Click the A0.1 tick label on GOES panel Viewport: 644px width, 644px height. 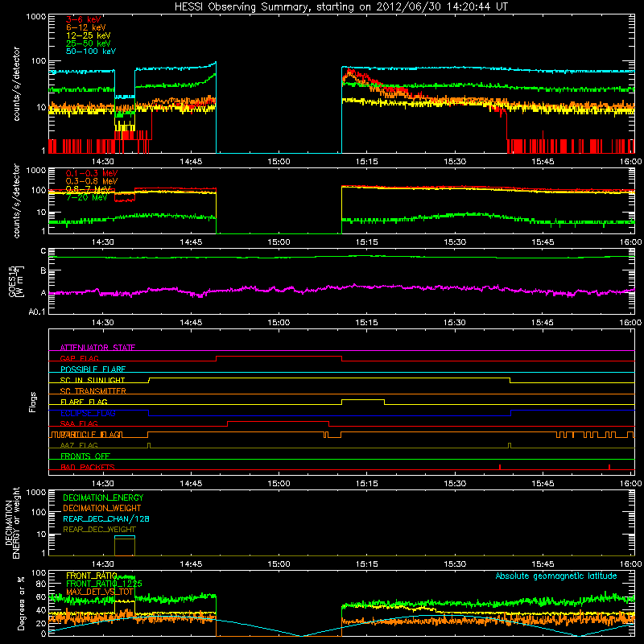click(37, 312)
